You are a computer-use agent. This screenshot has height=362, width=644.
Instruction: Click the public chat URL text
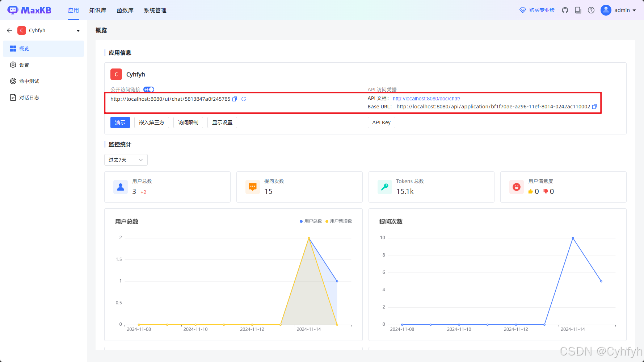(x=171, y=99)
